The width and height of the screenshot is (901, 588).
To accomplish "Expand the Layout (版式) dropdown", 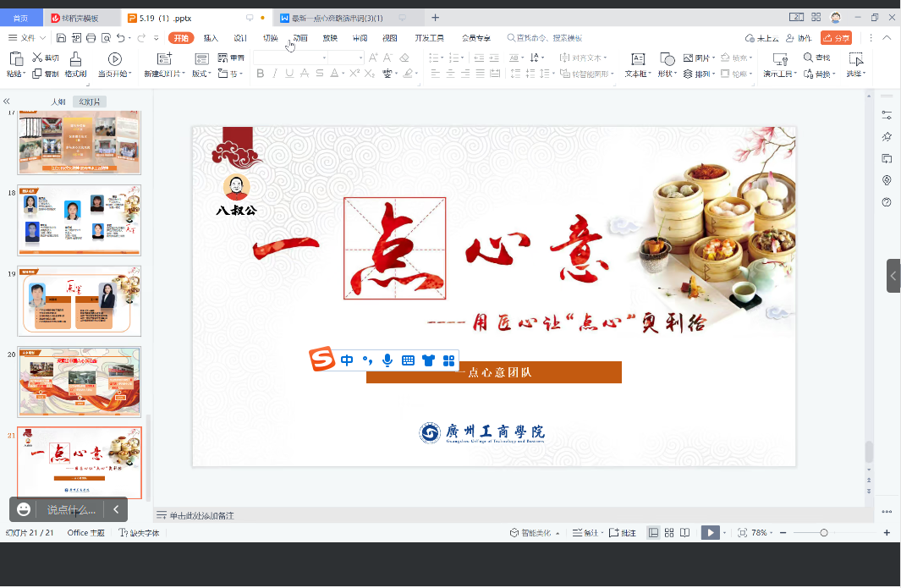I will pos(201,74).
